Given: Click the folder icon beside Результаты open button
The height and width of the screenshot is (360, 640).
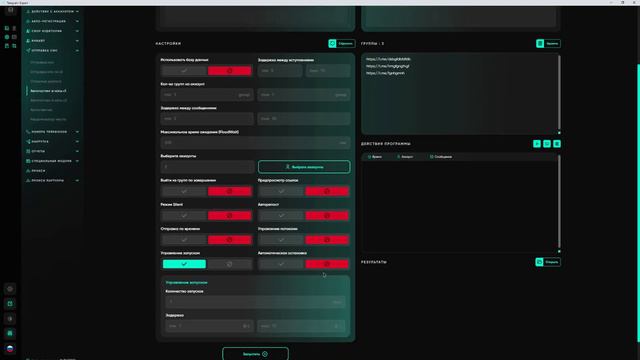Looking at the screenshot, I should [539, 262].
